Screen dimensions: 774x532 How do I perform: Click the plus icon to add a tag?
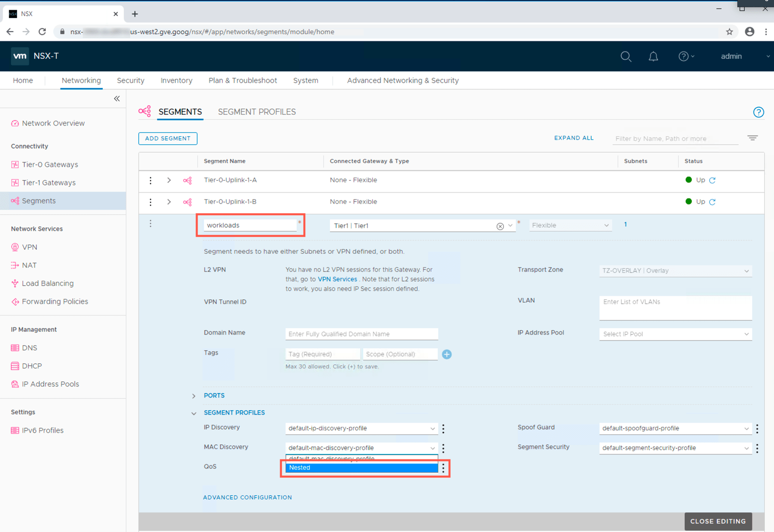(446, 354)
